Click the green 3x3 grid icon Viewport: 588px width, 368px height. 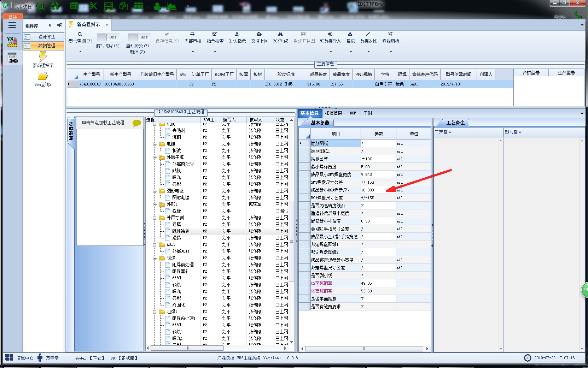click(139, 6)
